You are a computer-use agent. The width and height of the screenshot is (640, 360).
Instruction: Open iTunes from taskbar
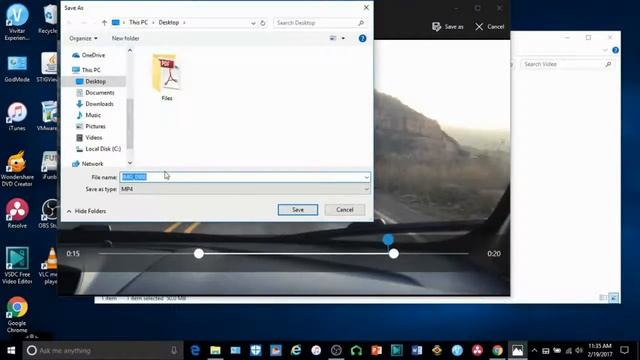click(316, 350)
